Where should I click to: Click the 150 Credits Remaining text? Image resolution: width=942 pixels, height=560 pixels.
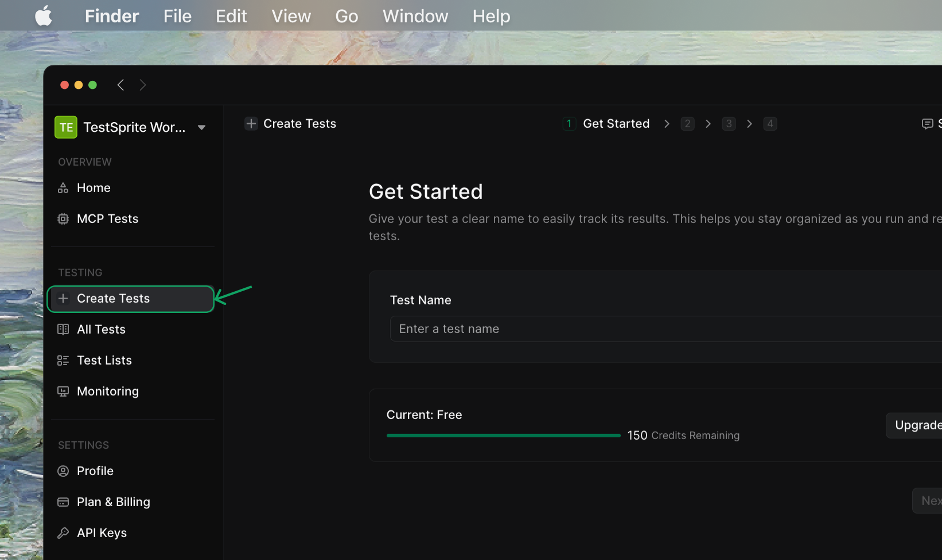click(683, 436)
